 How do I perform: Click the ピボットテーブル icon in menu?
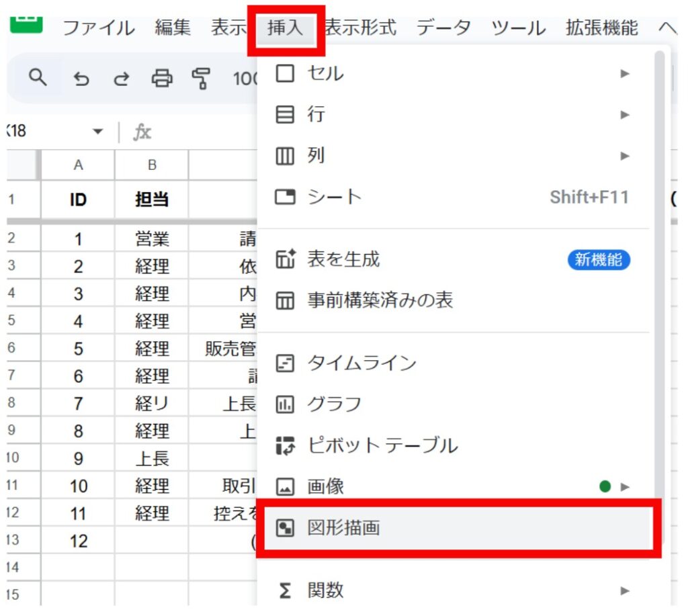285,445
